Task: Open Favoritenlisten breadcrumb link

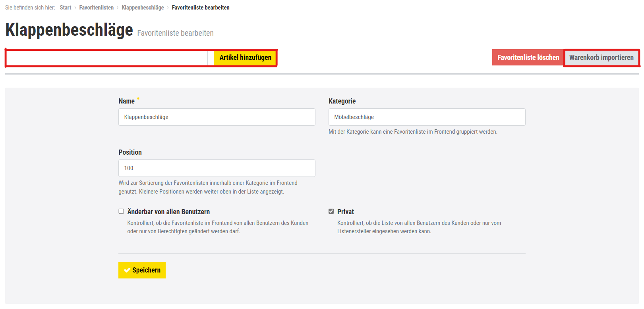Action: click(96, 8)
